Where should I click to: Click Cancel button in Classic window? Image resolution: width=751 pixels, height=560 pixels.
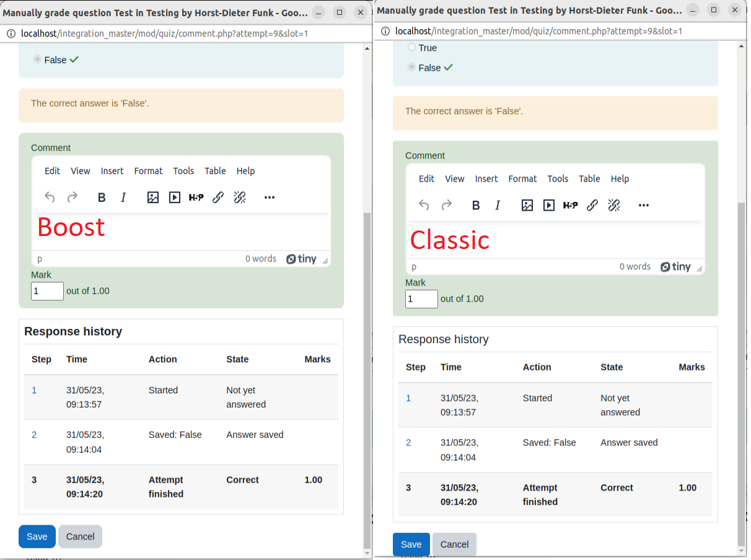455,545
